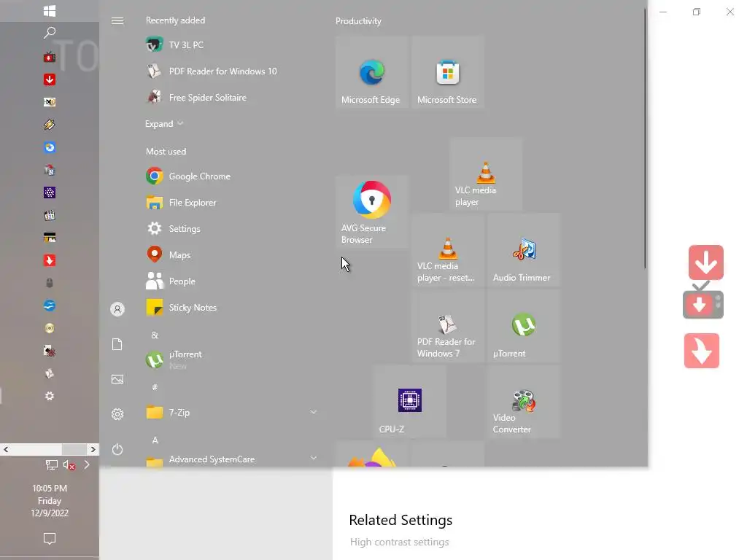This screenshot has height=560, width=747.
Task: Open People from Most used
Action: (231, 281)
